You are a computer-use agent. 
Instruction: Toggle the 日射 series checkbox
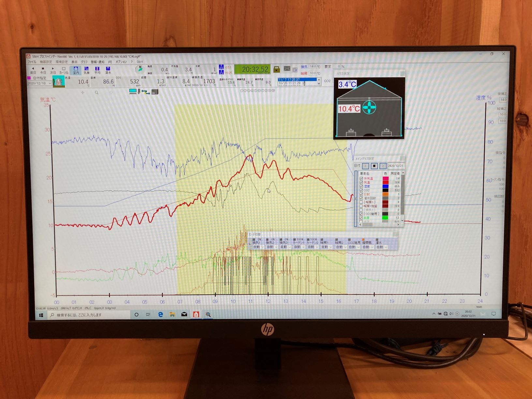361,194
